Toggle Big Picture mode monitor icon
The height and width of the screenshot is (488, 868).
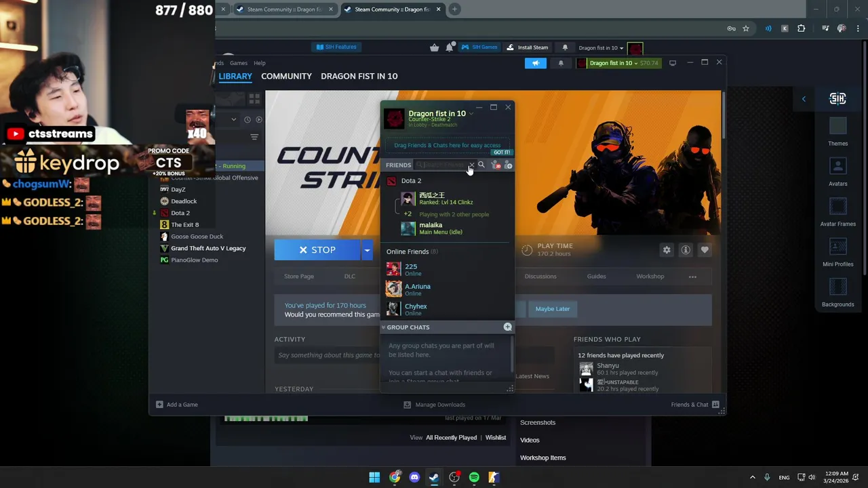673,63
